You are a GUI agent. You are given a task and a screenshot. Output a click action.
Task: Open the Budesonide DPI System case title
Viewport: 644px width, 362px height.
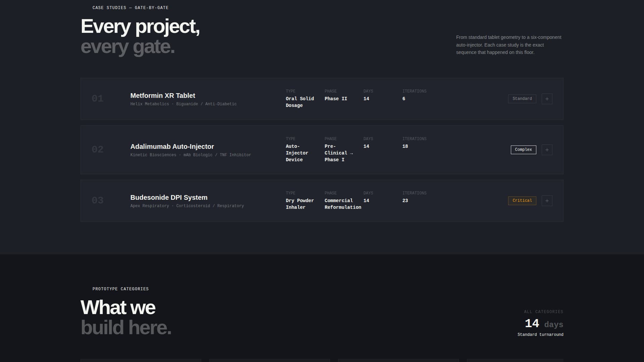(x=169, y=197)
